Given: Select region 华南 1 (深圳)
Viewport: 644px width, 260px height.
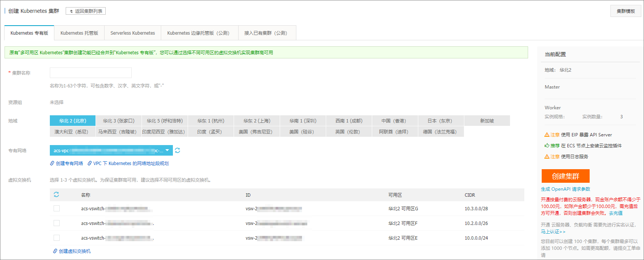Looking at the screenshot, I should click(303, 121).
